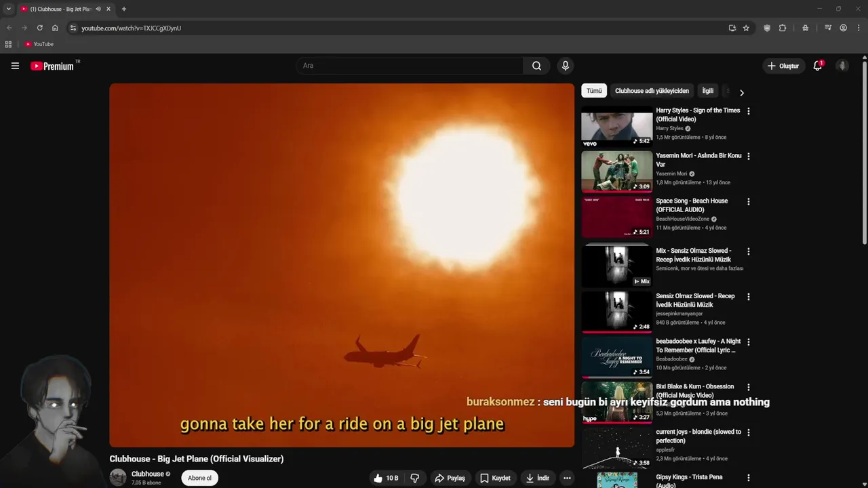Open current joys - blondie thumbnail

click(x=616, y=449)
